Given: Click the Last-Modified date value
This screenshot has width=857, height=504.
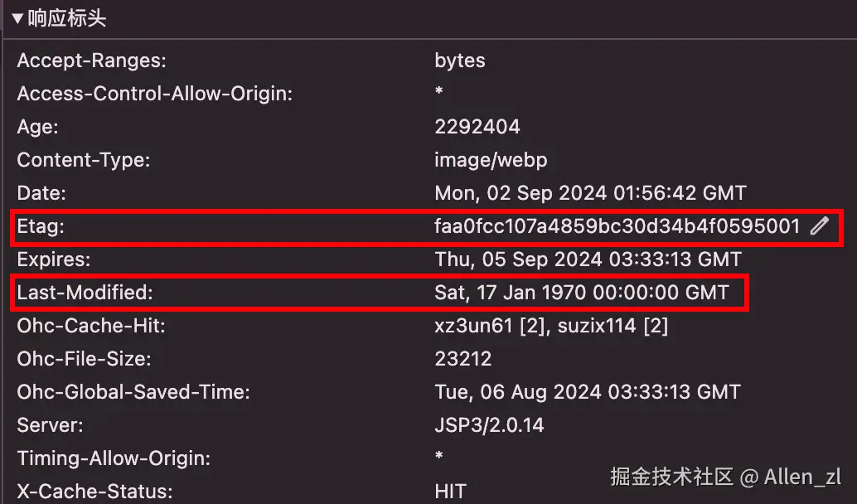Looking at the screenshot, I should tap(582, 293).
